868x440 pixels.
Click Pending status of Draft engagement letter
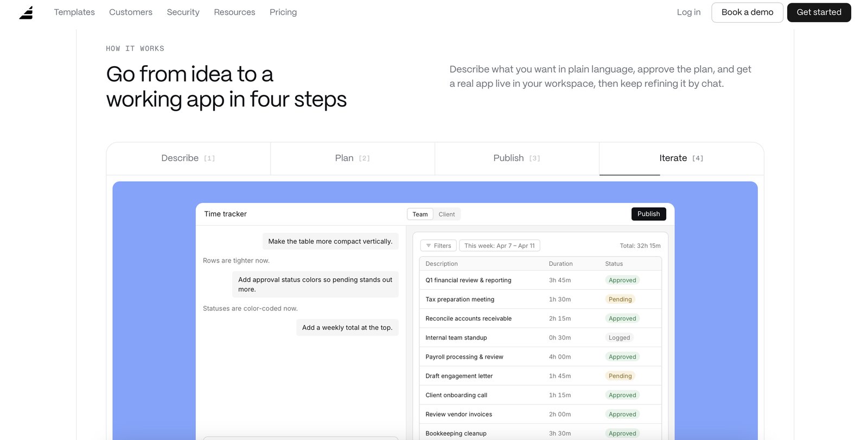(620, 376)
